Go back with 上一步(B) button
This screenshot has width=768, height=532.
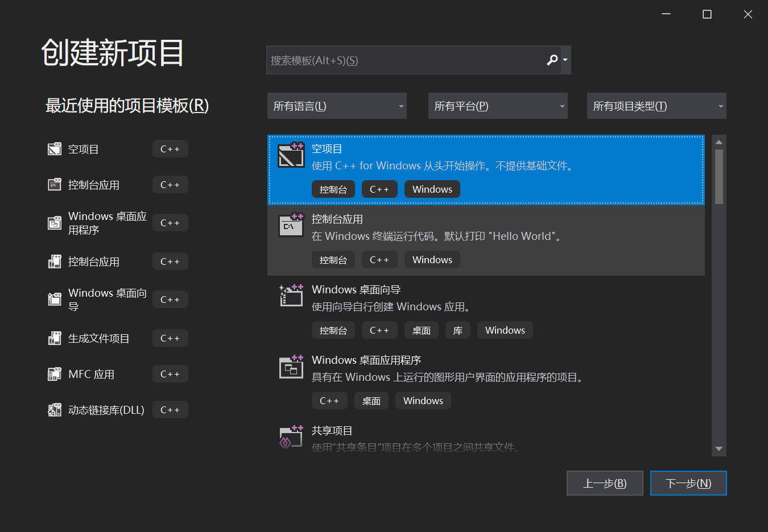click(605, 483)
